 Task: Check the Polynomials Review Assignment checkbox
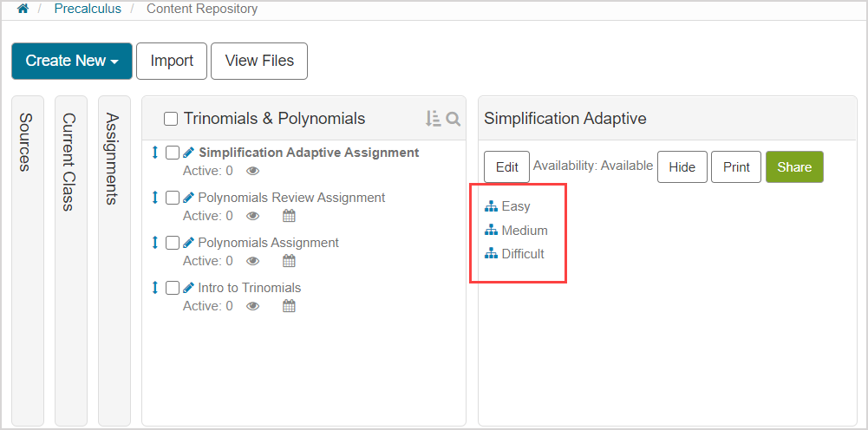point(173,198)
